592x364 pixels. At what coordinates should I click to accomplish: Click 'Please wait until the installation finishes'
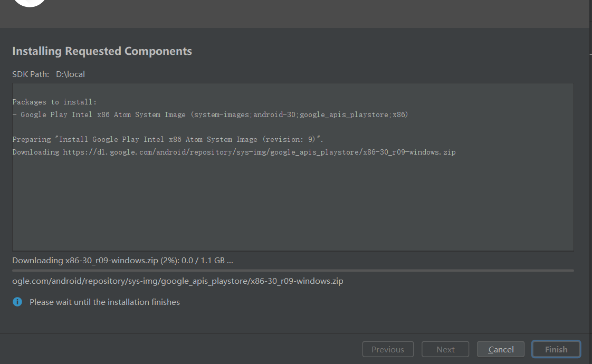tap(104, 302)
